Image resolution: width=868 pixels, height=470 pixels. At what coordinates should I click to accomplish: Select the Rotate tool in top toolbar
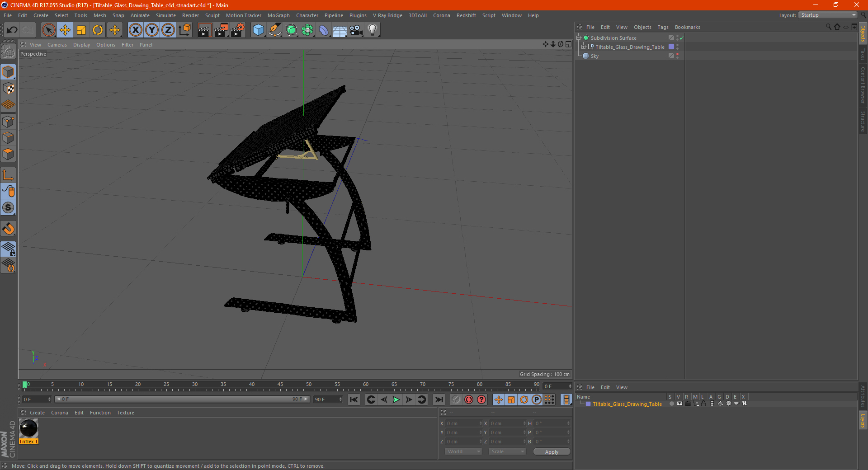point(98,30)
